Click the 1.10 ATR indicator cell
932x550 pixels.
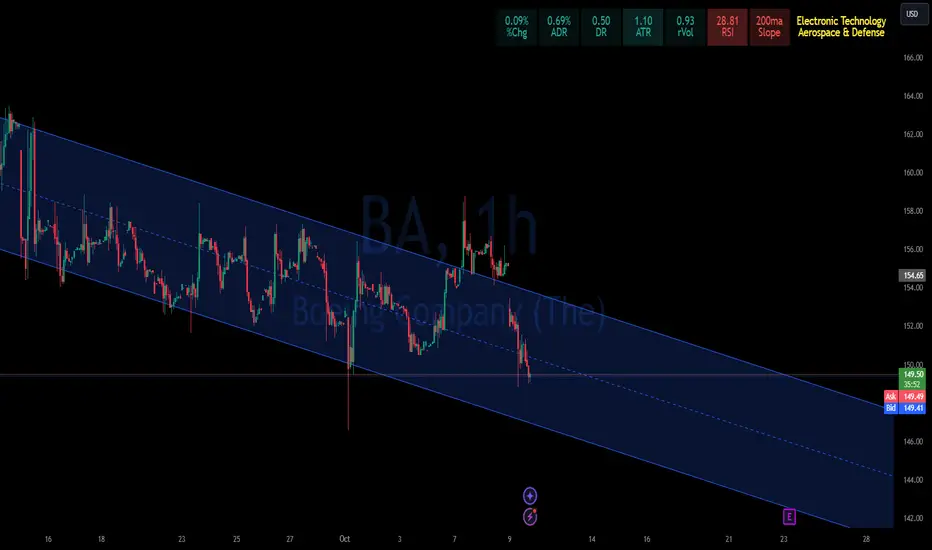643,27
